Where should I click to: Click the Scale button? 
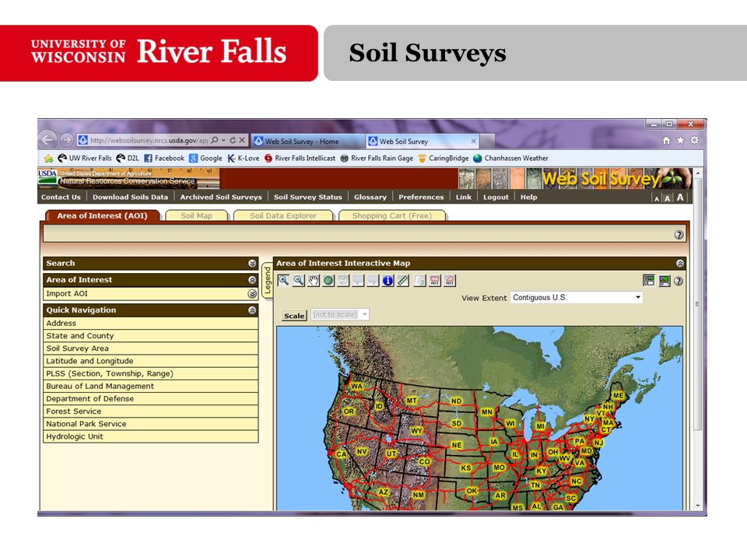pyautogui.click(x=294, y=316)
